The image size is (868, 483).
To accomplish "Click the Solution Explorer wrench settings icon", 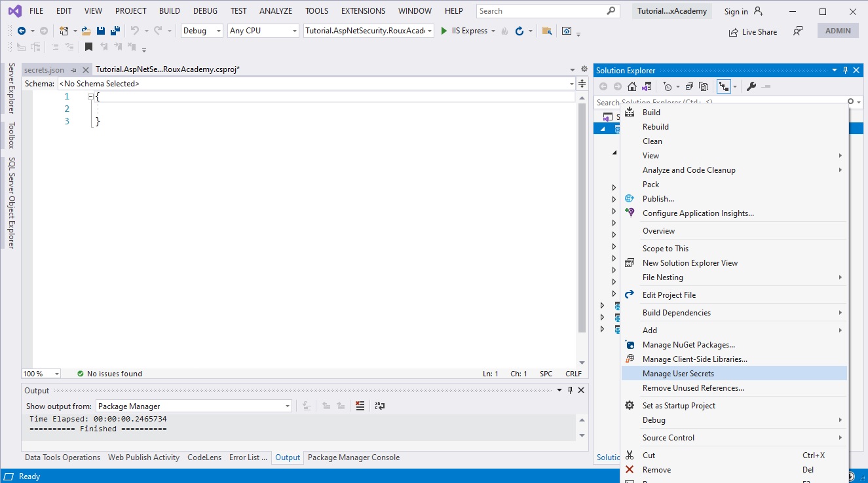I will click(x=751, y=86).
